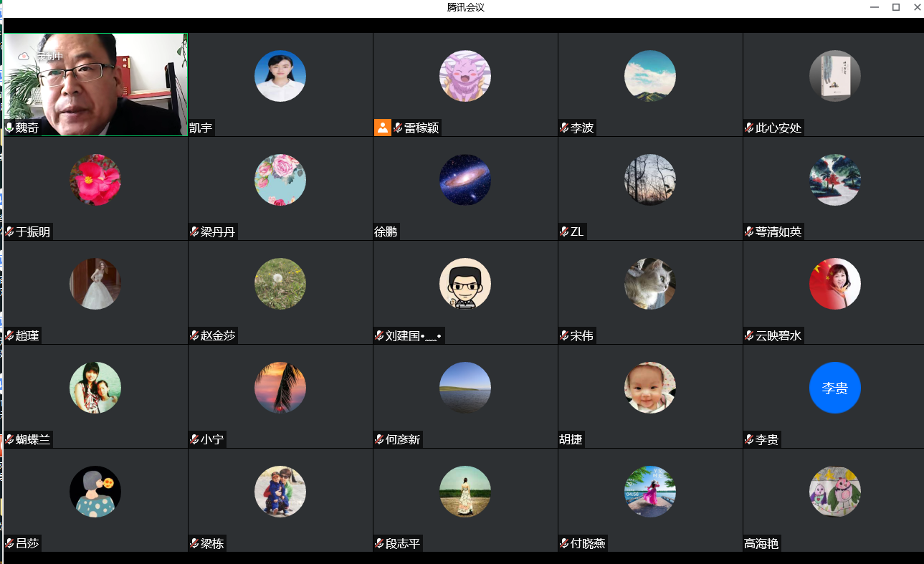
Task: Click the orange host icon next to 雷稼颖
Action: [x=383, y=128]
